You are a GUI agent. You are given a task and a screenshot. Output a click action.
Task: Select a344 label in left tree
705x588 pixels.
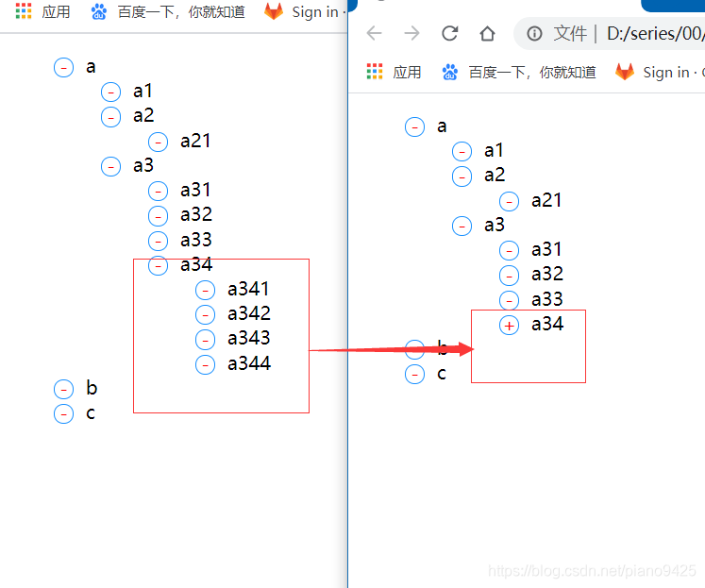tap(248, 363)
